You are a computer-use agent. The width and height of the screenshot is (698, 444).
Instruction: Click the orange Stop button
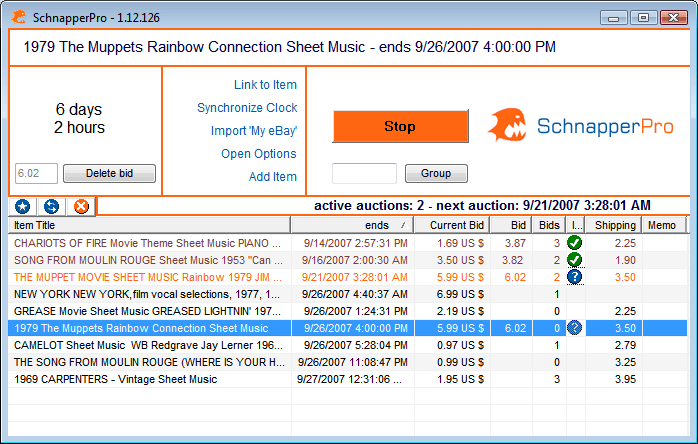[400, 126]
